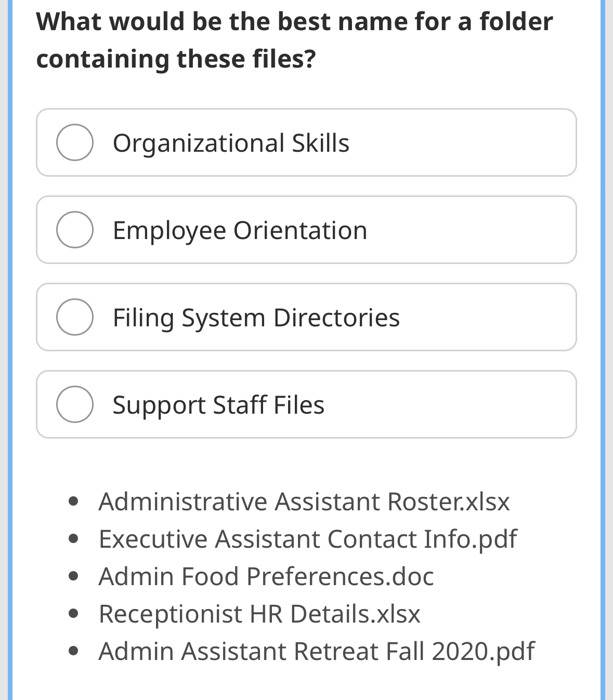Click the Admin Food Preferences.doc list item
The width and height of the screenshot is (613, 700).
pyautogui.click(x=266, y=576)
